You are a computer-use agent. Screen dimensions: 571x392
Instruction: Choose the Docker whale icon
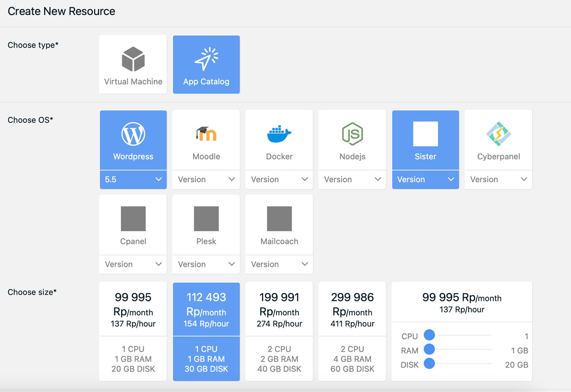(x=279, y=134)
